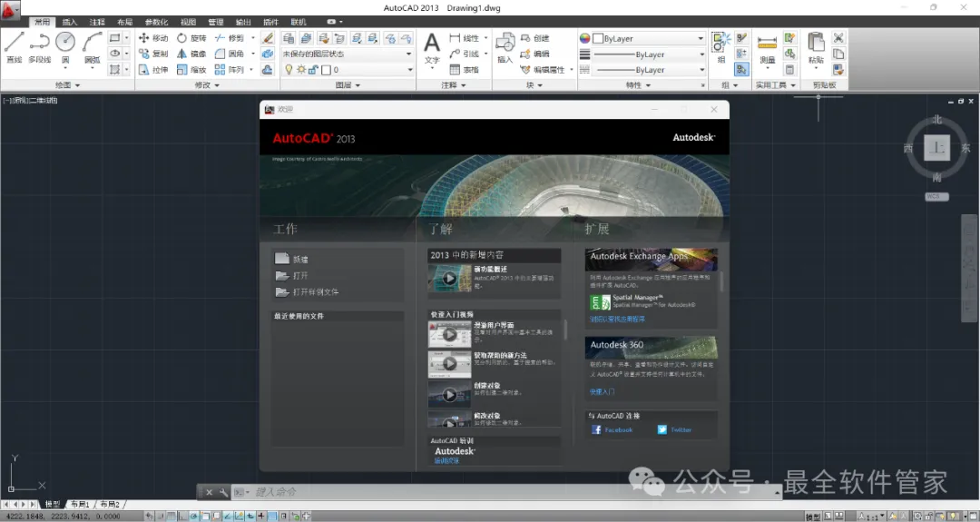980x522 pixels.
Task: Open the Facebook link
Action: [x=612, y=429]
